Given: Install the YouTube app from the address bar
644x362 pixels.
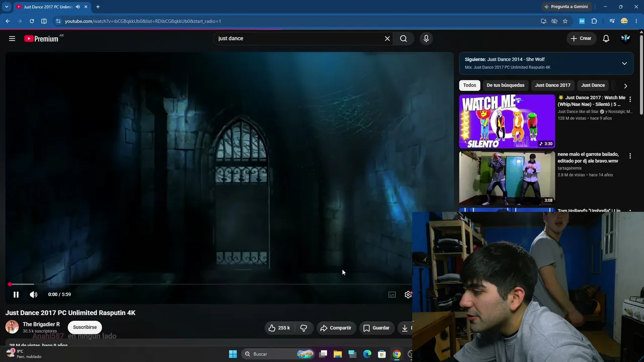Looking at the screenshot, I should pos(543,21).
